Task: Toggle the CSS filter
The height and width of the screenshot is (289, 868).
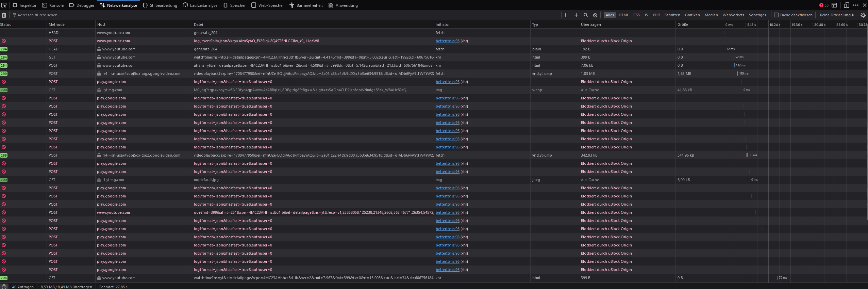Action: pos(636,15)
